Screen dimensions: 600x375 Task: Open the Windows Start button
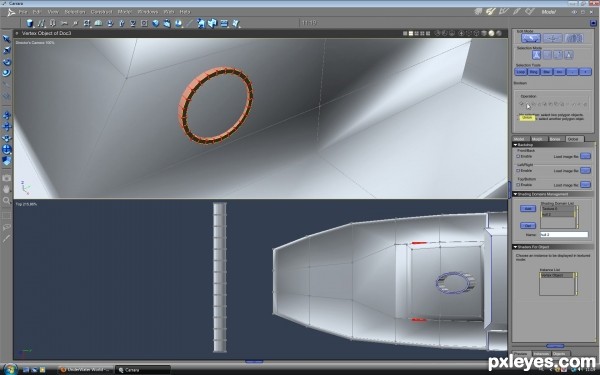click(10, 369)
